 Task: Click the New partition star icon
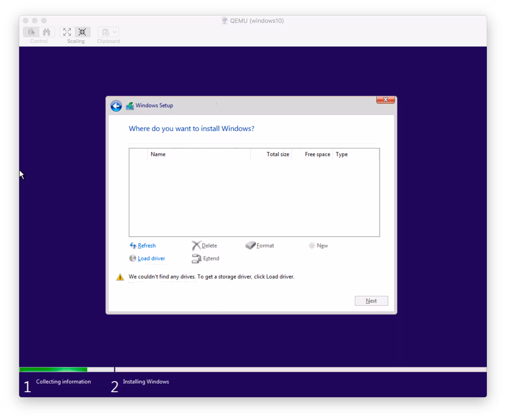pyautogui.click(x=311, y=245)
